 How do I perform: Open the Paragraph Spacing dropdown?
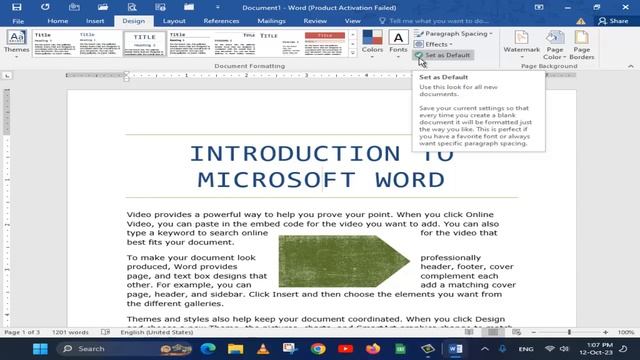tap(453, 33)
